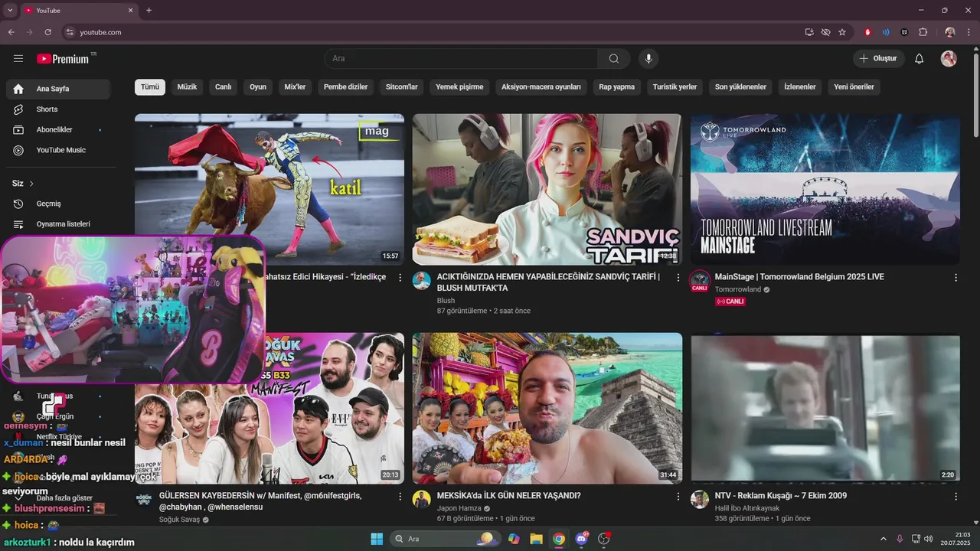Select the Turistik yerler filter chip
The height and width of the screenshot is (551, 980).
pyautogui.click(x=675, y=87)
